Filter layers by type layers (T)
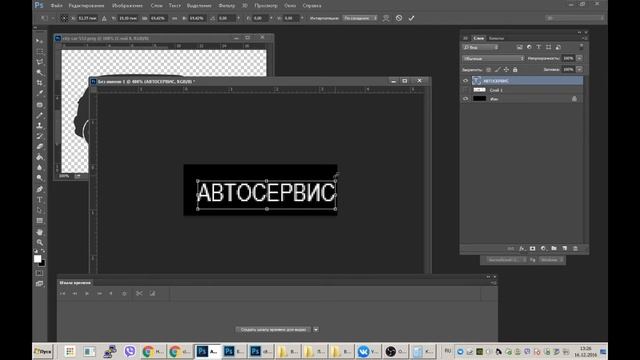The width and height of the screenshot is (640, 360). click(x=539, y=47)
